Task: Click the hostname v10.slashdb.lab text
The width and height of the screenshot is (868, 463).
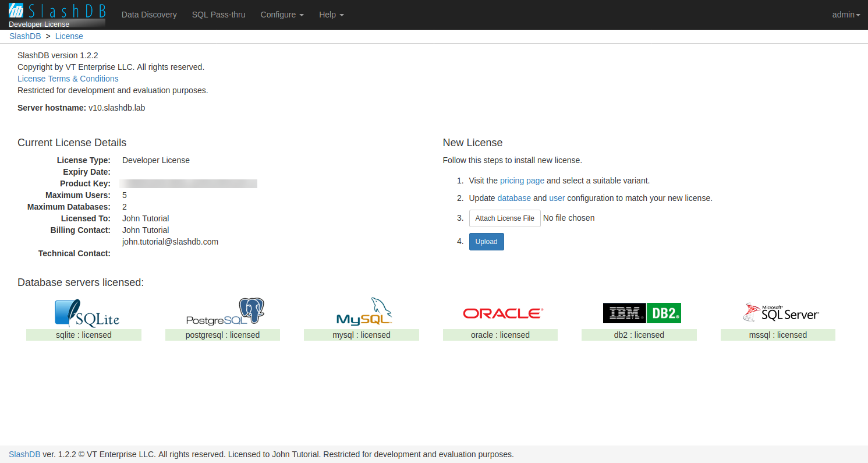Action: pyautogui.click(x=116, y=108)
